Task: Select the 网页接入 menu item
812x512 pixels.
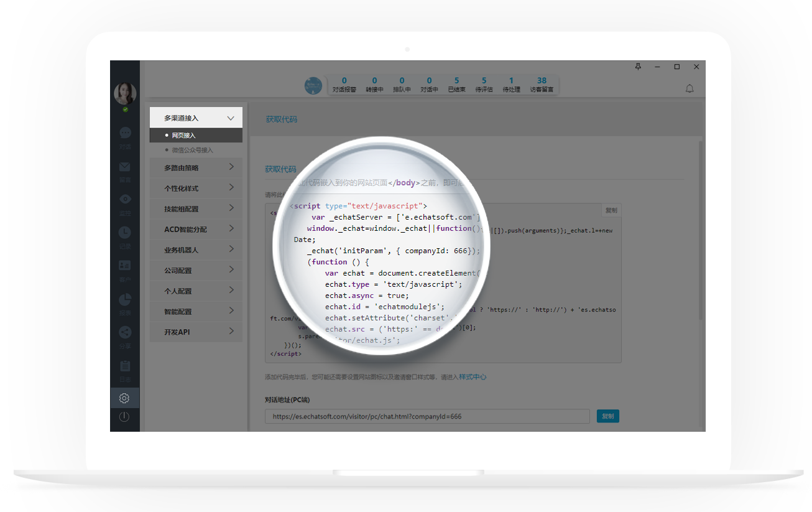Action: [x=196, y=135]
